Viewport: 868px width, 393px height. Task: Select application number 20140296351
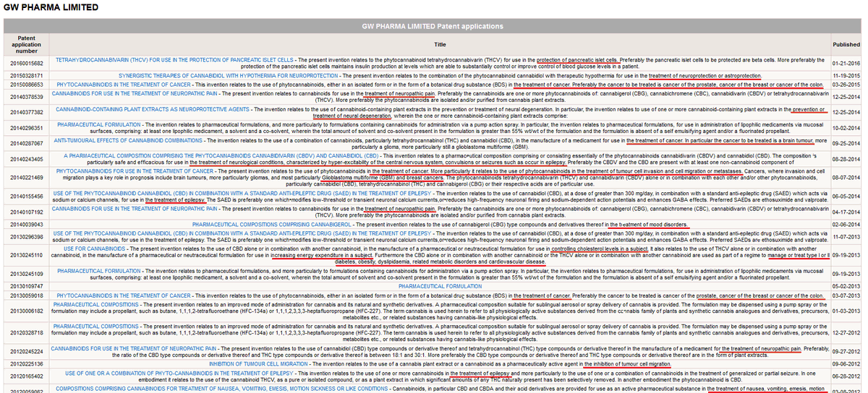point(27,127)
